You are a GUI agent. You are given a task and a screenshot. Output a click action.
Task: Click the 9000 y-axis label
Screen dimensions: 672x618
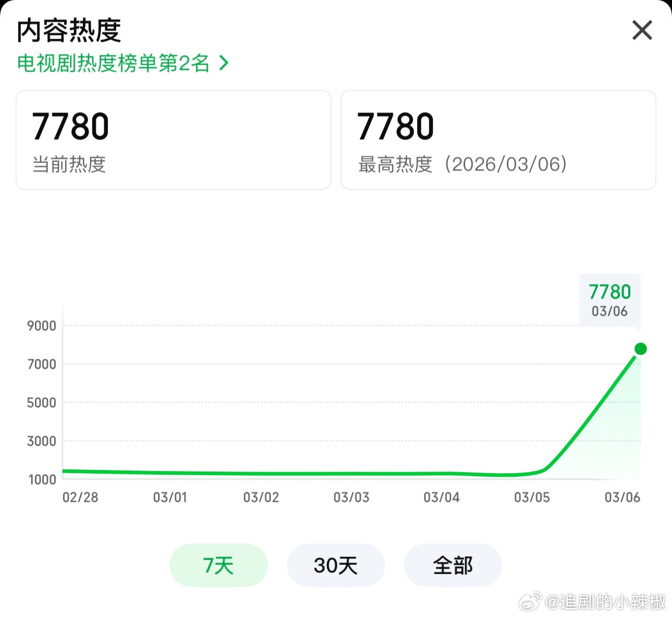[x=42, y=326]
